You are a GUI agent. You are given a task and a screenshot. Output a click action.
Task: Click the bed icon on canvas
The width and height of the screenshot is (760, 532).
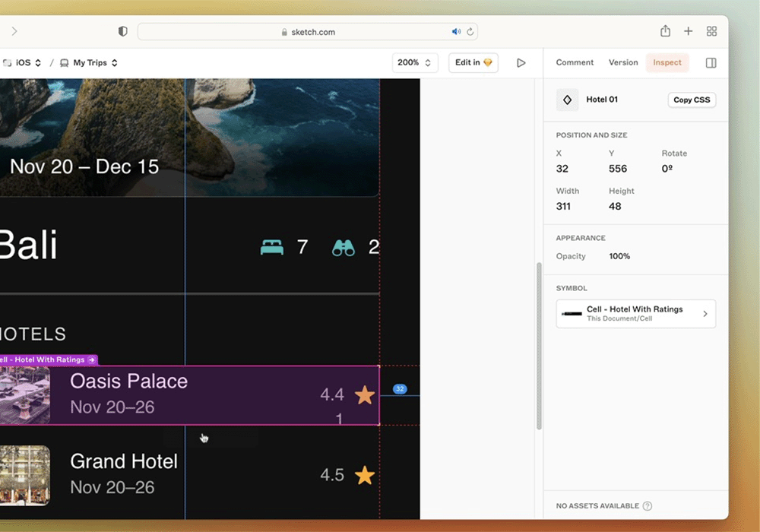tap(272, 247)
